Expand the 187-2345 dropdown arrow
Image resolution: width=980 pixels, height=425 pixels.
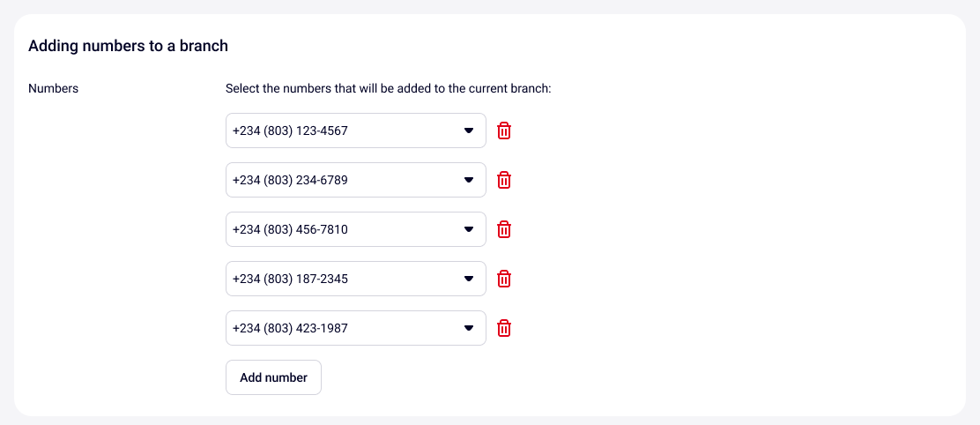469,280
